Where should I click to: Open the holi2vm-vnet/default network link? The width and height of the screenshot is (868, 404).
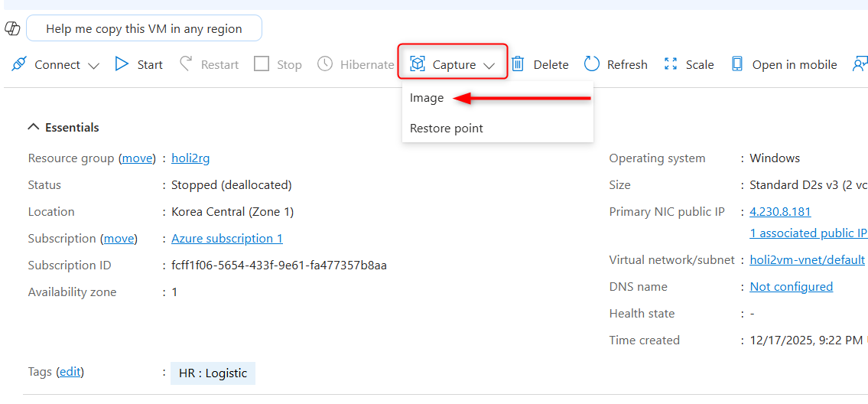pyautogui.click(x=807, y=260)
